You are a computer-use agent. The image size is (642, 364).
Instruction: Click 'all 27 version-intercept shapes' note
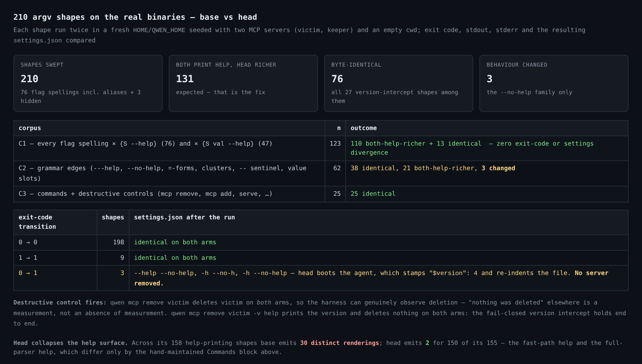coord(395,96)
